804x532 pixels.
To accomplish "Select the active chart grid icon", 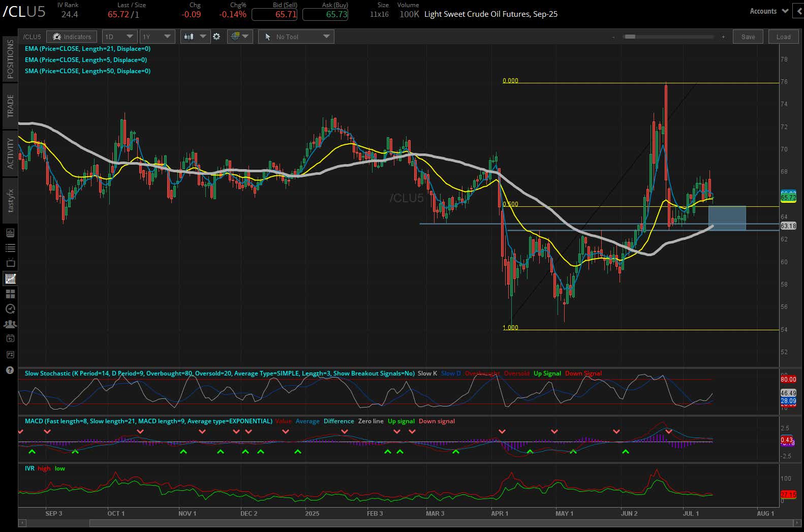I will [x=10, y=278].
